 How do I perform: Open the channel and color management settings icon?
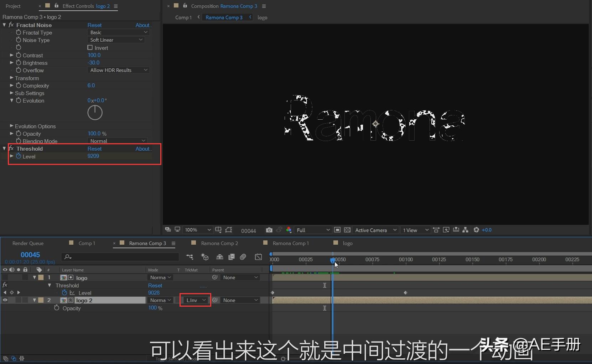click(289, 230)
